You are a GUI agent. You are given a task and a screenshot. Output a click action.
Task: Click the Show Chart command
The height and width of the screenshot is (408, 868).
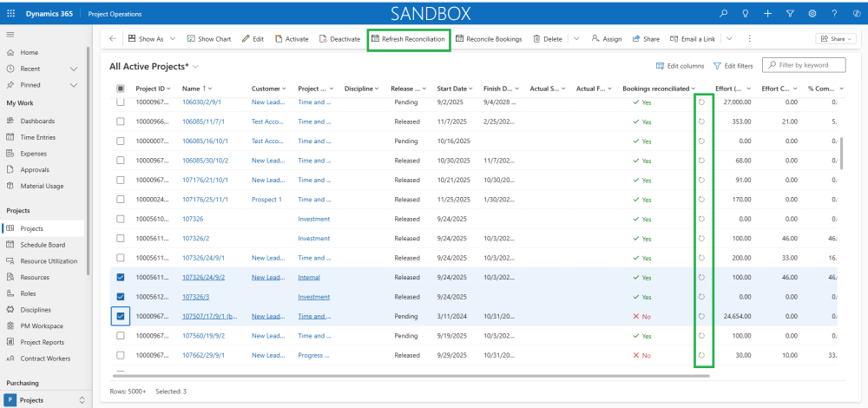(208, 39)
